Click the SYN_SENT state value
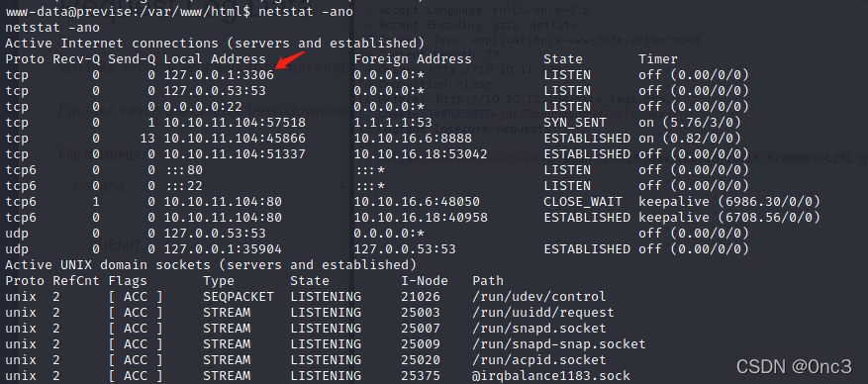Image resolution: width=868 pixels, height=384 pixels. [575, 123]
